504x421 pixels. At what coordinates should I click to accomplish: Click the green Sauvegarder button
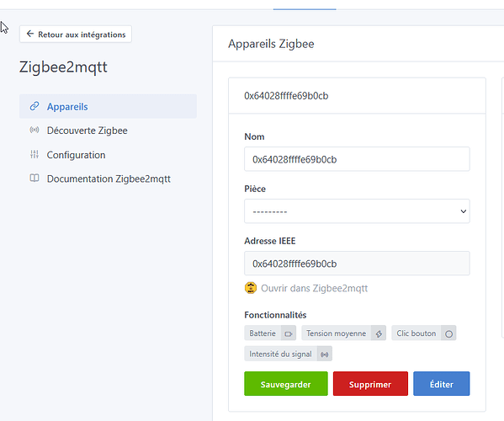(x=286, y=384)
